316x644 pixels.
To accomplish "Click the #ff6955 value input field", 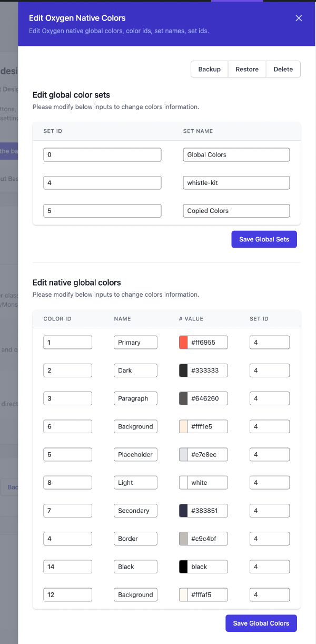I will pos(208,342).
